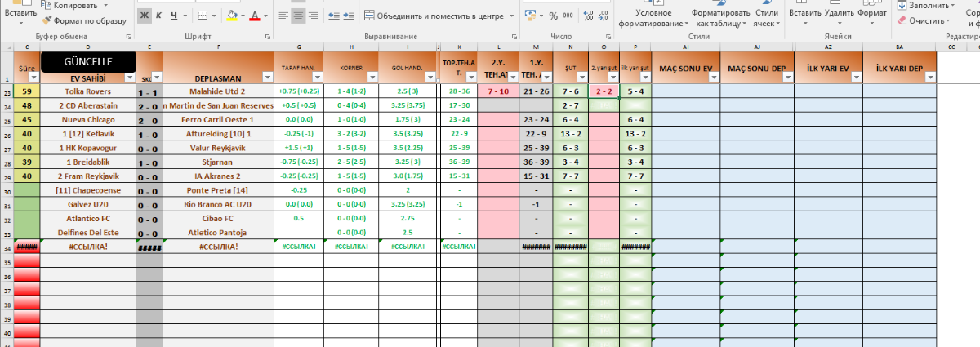Align text to the right
Image resolution: width=980 pixels, height=347 pixels.
[315, 16]
